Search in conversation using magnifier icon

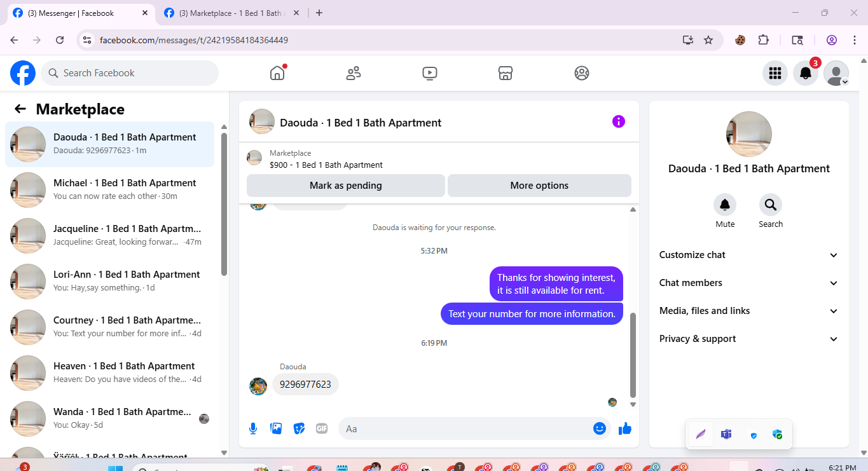click(x=771, y=205)
